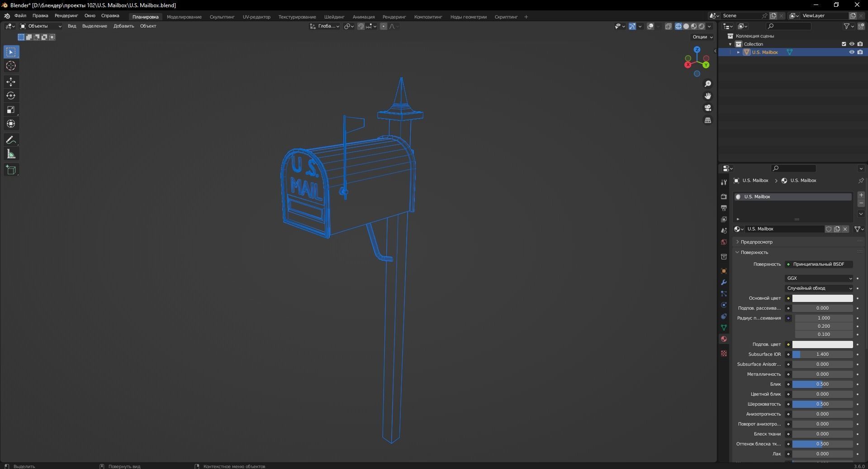Remove material slot with minus button
Viewport: 868px width, 469px height.
pyautogui.click(x=861, y=203)
